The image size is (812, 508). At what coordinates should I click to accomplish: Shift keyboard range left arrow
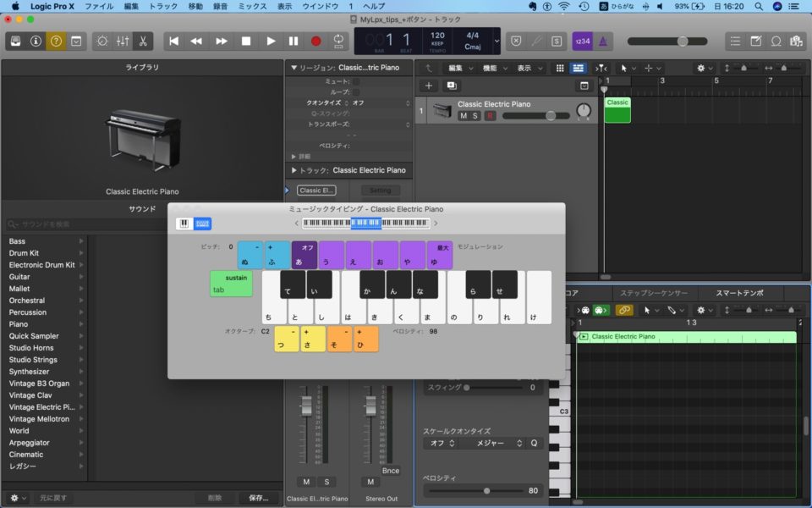[x=296, y=224]
